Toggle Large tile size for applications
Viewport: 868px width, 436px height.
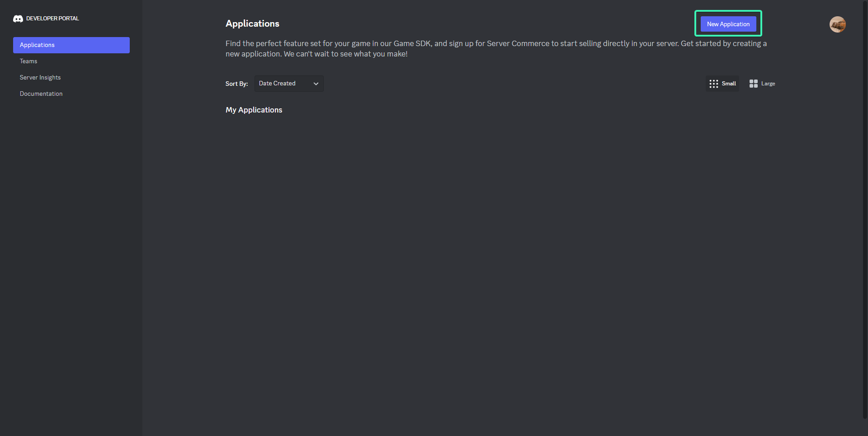click(762, 83)
